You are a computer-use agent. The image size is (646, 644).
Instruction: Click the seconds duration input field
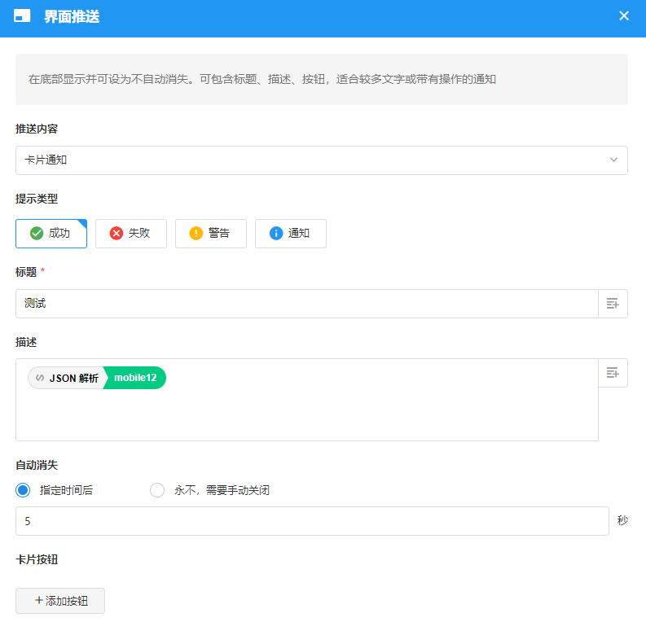click(312, 521)
